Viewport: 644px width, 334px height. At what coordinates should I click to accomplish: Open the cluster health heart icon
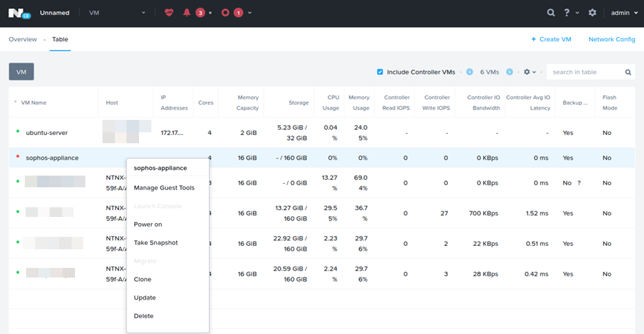pyautogui.click(x=169, y=12)
